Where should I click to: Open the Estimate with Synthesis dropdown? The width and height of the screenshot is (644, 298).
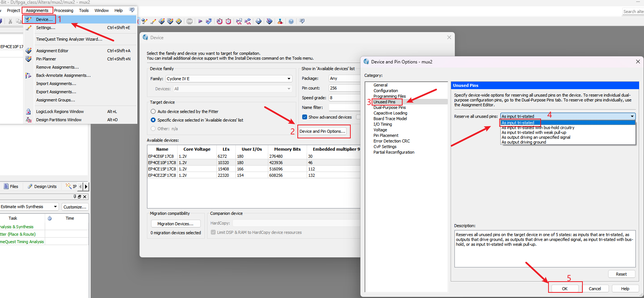(x=29, y=207)
